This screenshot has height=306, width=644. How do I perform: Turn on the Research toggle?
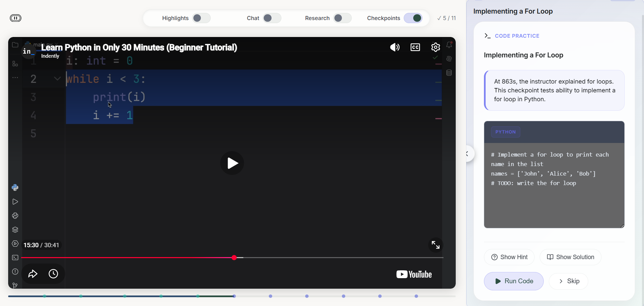coord(342,18)
